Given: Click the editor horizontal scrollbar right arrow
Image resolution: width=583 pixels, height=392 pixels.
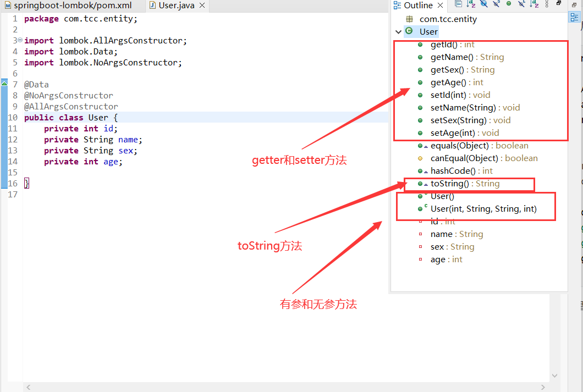Looking at the screenshot, I should [x=543, y=387].
